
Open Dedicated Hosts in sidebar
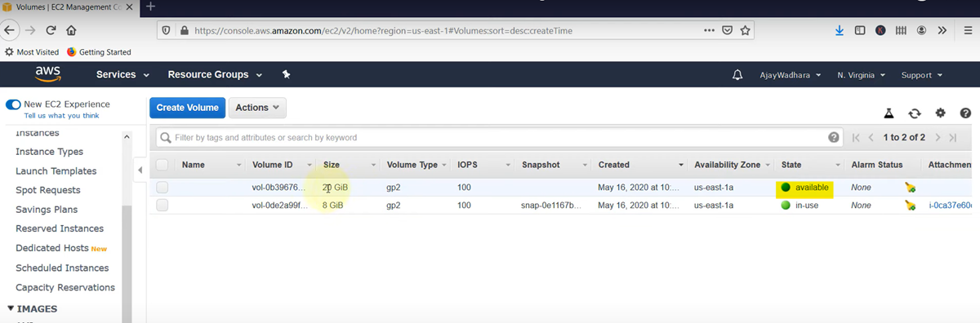coord(52,248)
